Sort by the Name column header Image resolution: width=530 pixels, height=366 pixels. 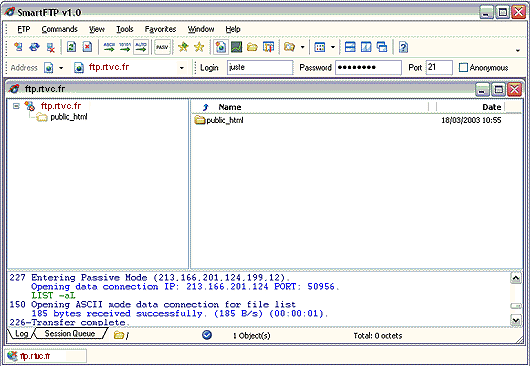click(230, 107)
